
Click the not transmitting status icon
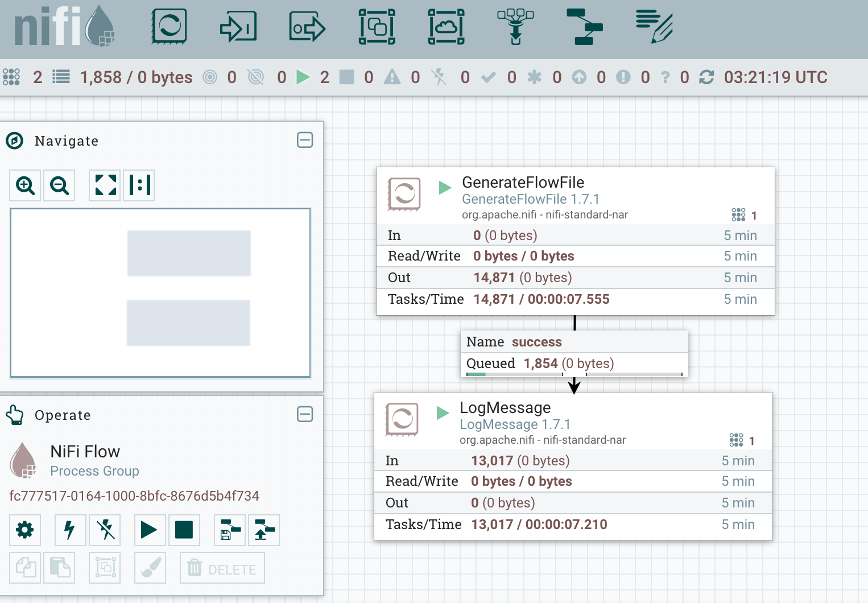pos(256,77)
